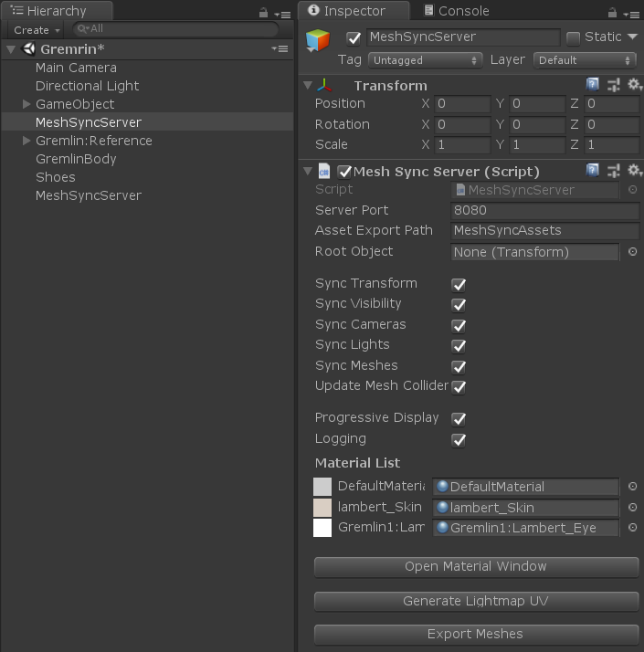Click the Script field object picker circle

[x=632, y=190]
